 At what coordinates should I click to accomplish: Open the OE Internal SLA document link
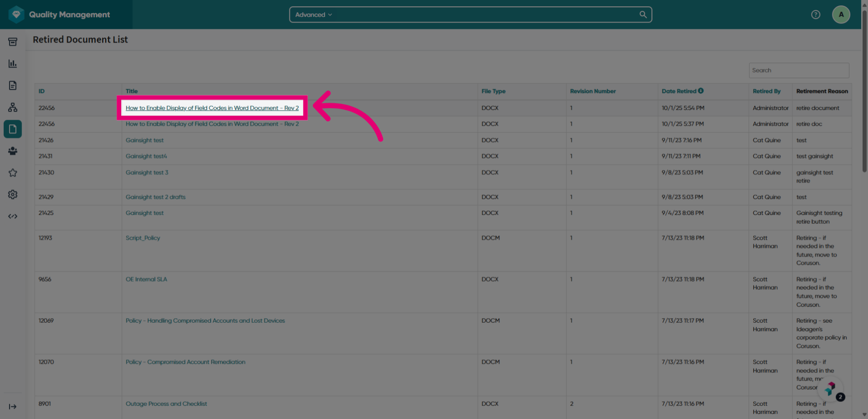point(146,279)
